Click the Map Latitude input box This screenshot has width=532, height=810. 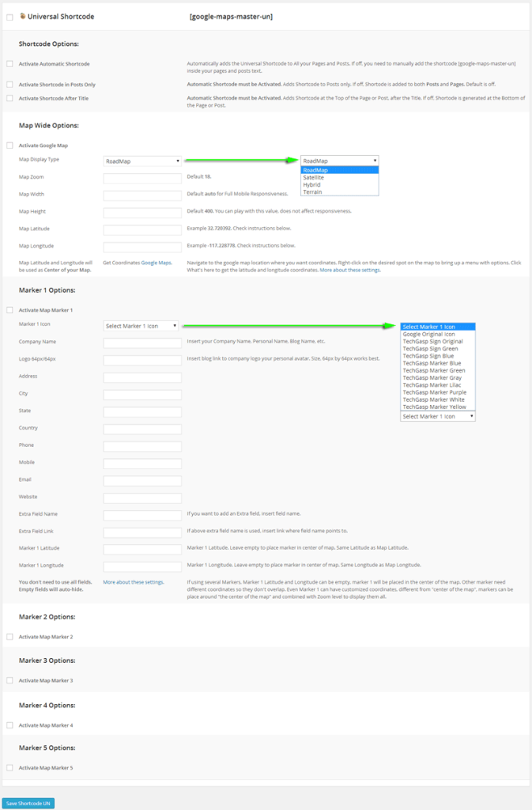tap(142, 229)
